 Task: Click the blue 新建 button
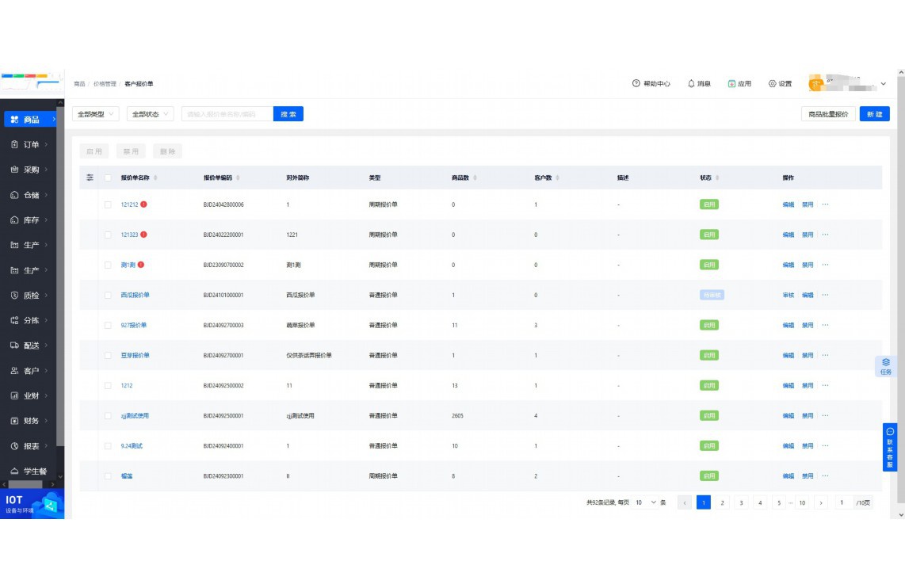874,114
